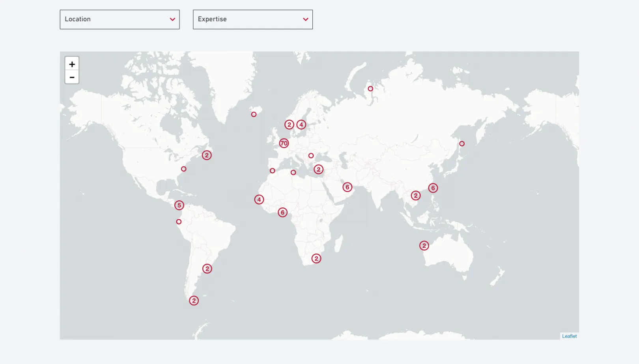The width and height of the screenshot is (639, 364).
Task: Open the 4 cluster over Sweden
Action: pos(301,125)
